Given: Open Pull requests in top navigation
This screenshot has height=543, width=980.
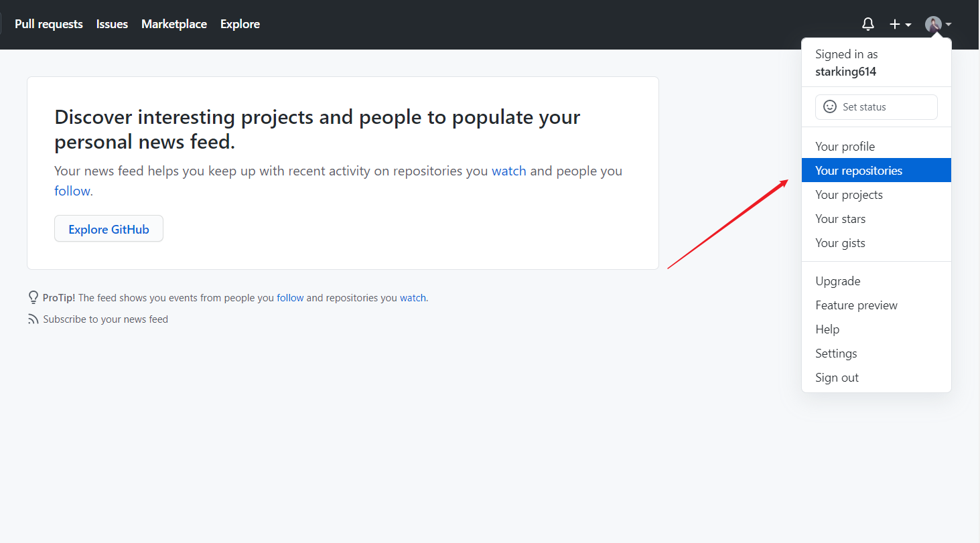Looking at the screenshot, I should click(49, 24).
